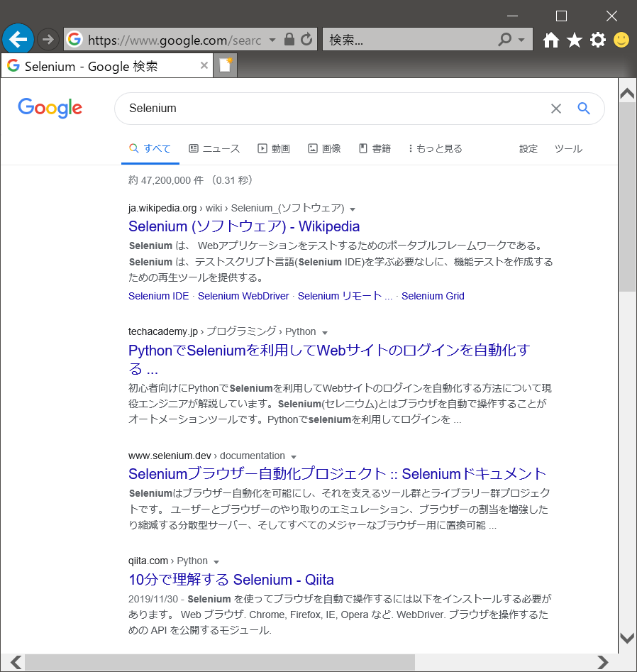Switch to the ニュース search tab
The height and width of the screenshot is (672, 637).
point(214,148)
